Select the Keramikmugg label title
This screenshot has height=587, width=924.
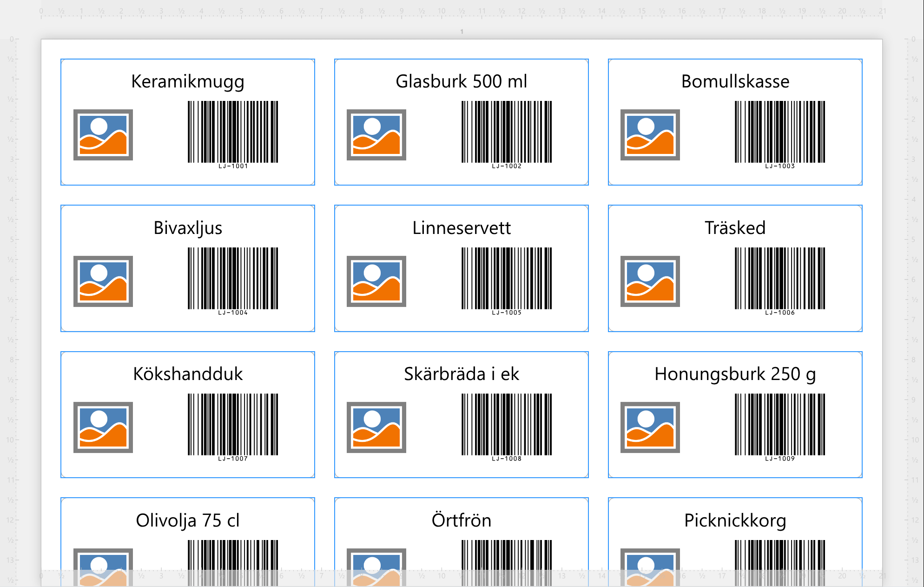coord(188,81)
